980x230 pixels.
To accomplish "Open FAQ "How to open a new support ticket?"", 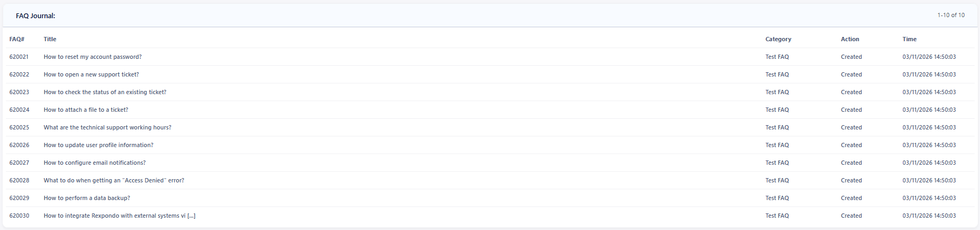I will pyautogui.click(x=91, y=74).
